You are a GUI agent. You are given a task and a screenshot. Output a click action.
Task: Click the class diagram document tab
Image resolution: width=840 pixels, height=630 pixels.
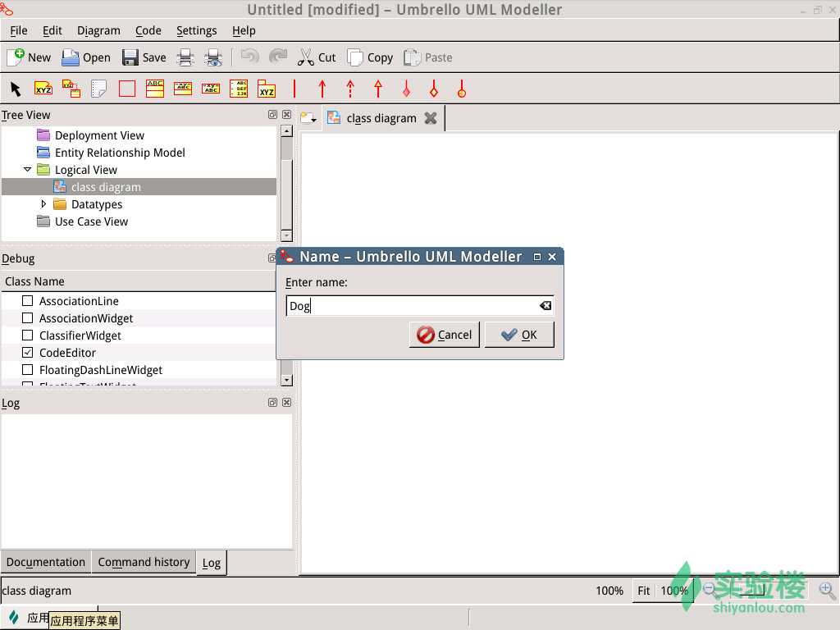(x=381, y=118)
